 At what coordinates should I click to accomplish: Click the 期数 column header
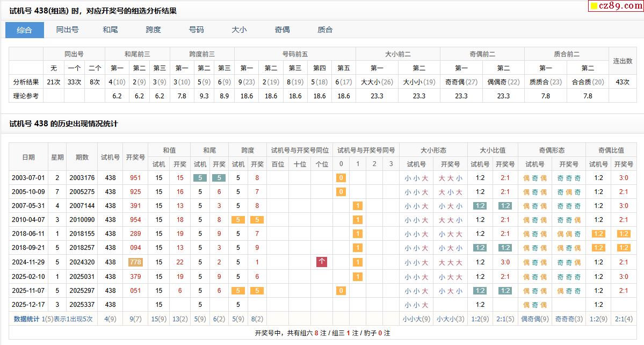(82, 157)
